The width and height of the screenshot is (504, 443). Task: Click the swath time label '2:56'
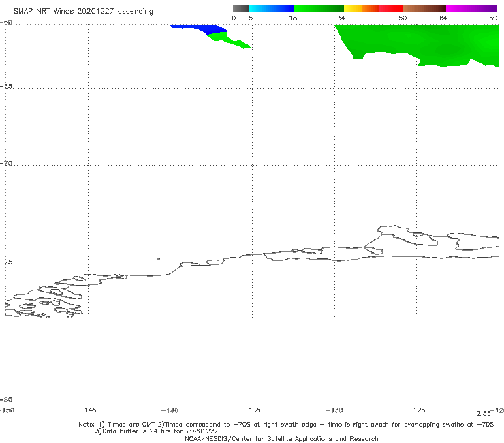pos(484,414)
